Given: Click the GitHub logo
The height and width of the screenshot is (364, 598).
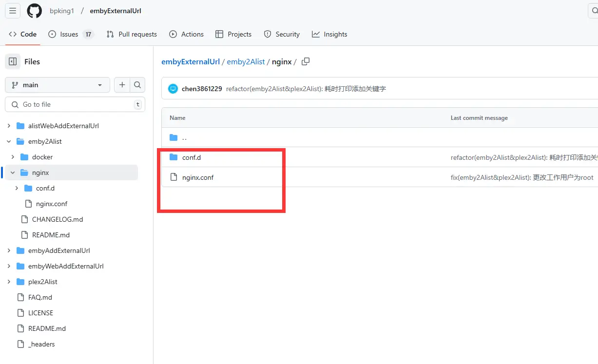Looking at the screenshot, I should coord(34,11).
